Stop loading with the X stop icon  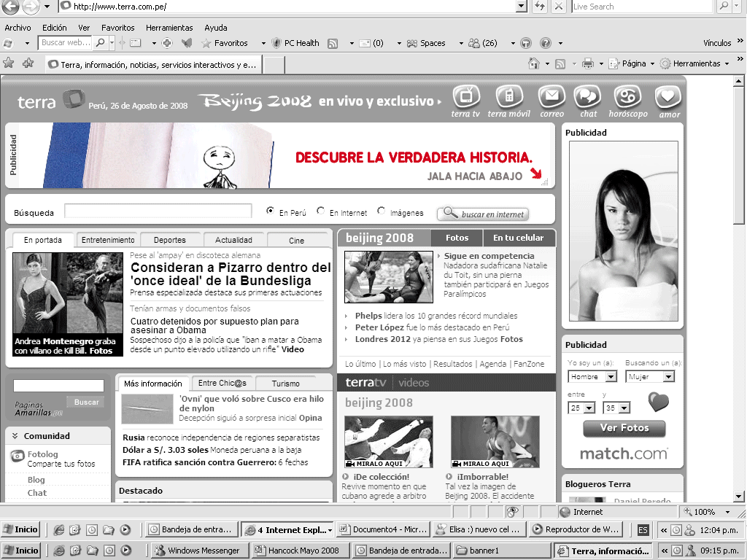pos(558,7)
